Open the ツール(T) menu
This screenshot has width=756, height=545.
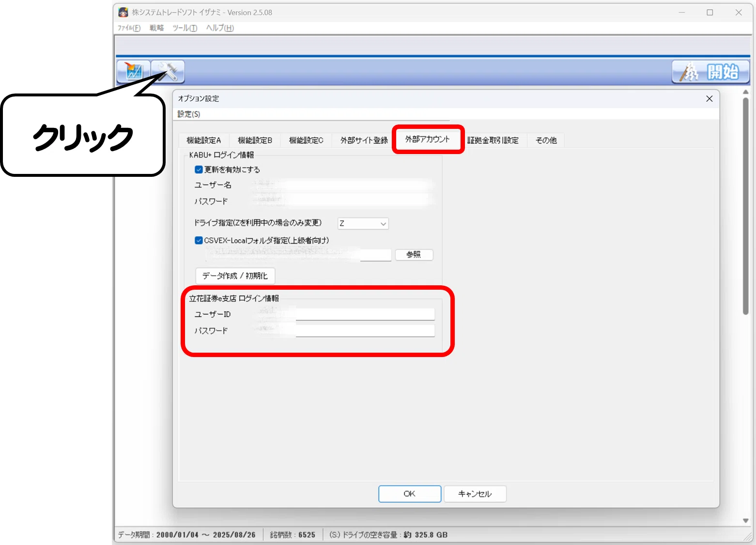(x=185, y=28)
